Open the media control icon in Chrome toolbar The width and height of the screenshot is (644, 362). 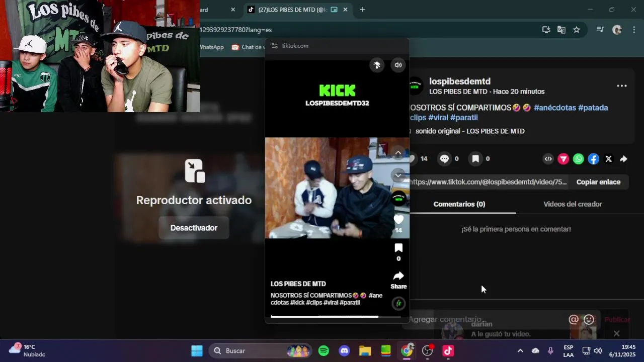click(600, 30)
